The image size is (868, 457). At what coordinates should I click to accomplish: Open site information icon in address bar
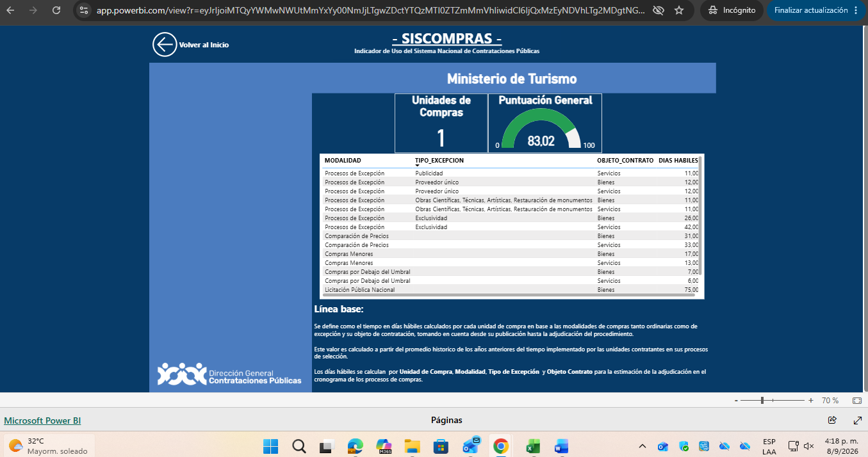pos(84,10)
